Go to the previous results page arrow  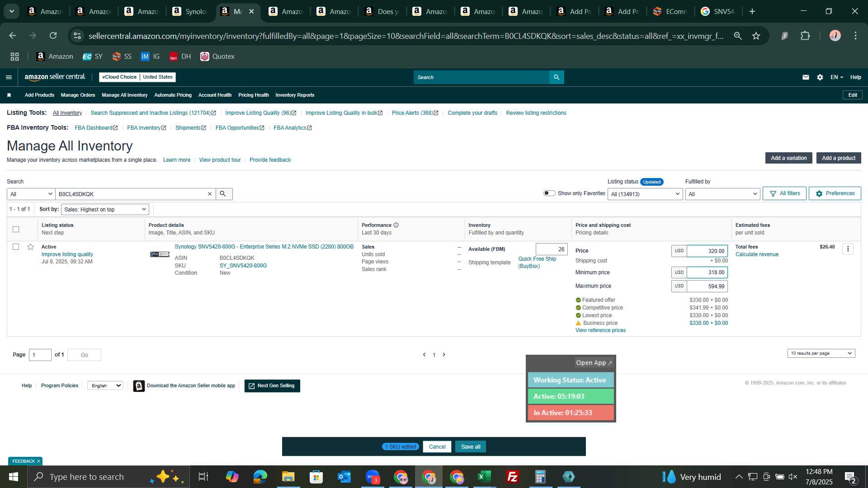pyautogui.click(x=424, y=355)
